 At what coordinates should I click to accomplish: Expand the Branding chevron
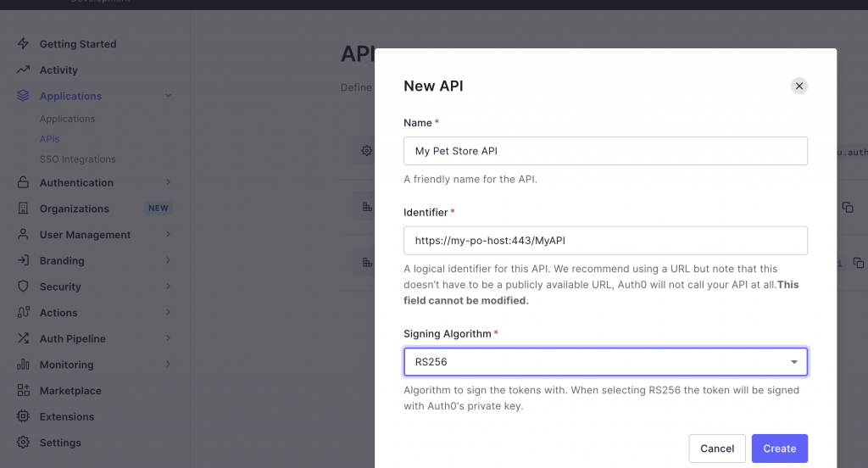(x=168, y=259)
